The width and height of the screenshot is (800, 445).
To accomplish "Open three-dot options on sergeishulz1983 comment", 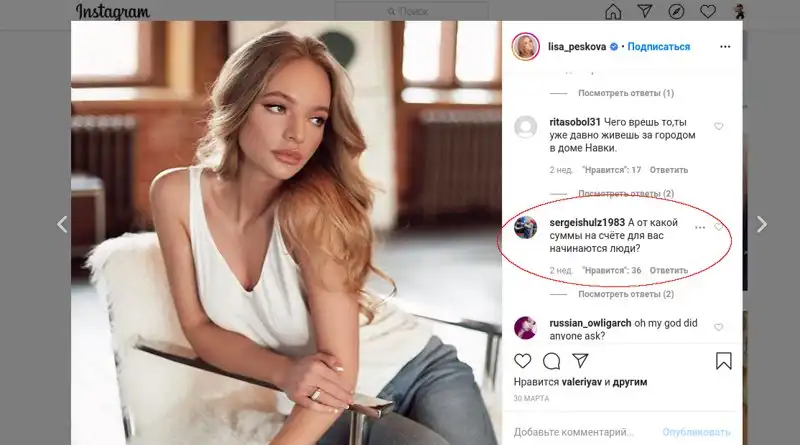I will (x=699, y=227).
